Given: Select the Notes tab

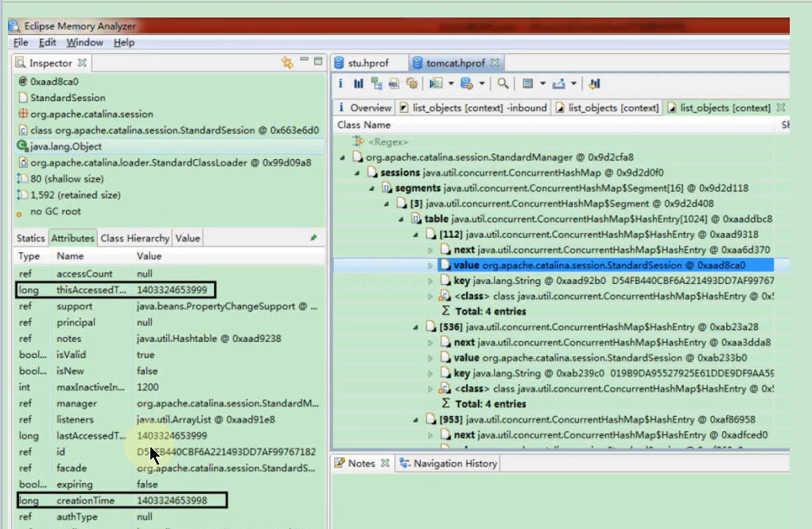Looking at the screenshot, I should [362, 463].
